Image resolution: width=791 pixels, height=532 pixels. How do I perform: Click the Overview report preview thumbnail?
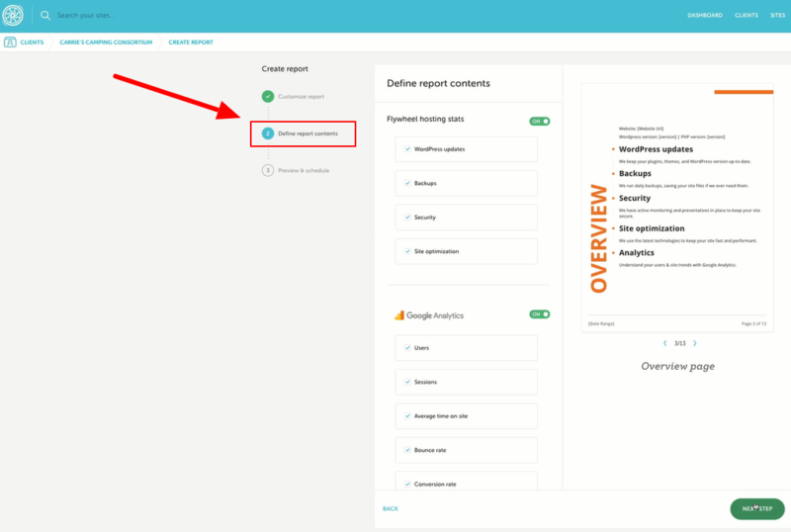pos(677,208)
